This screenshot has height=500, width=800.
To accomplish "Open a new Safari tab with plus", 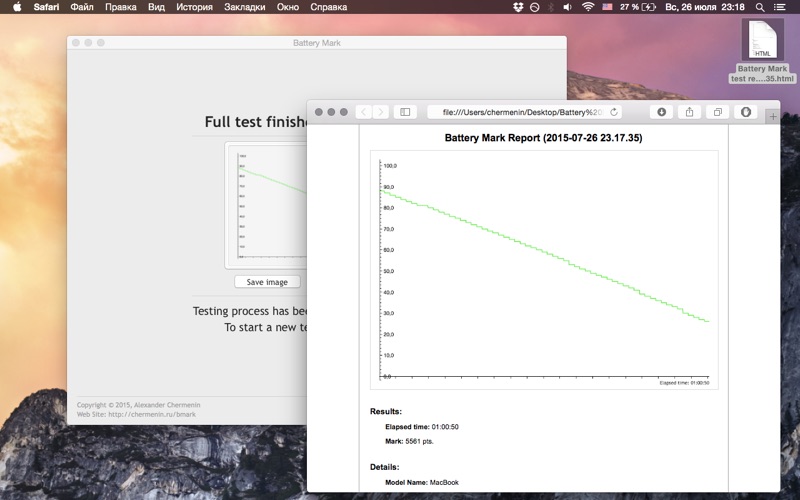I will [x=773, y=117].
